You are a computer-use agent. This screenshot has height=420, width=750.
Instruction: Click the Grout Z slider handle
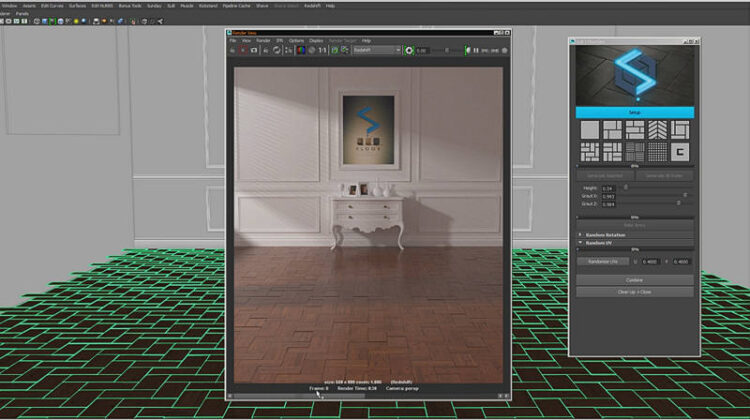click(678, 203)
